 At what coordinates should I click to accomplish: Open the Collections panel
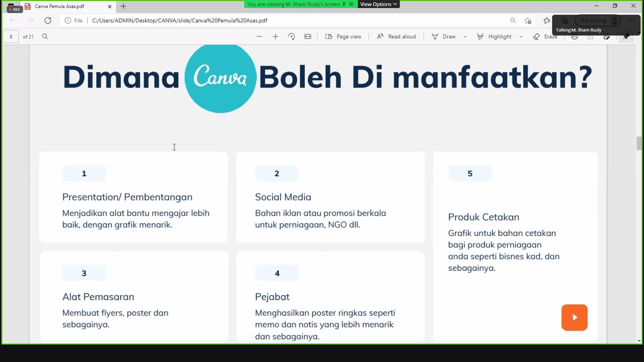(x=565, y=20)
